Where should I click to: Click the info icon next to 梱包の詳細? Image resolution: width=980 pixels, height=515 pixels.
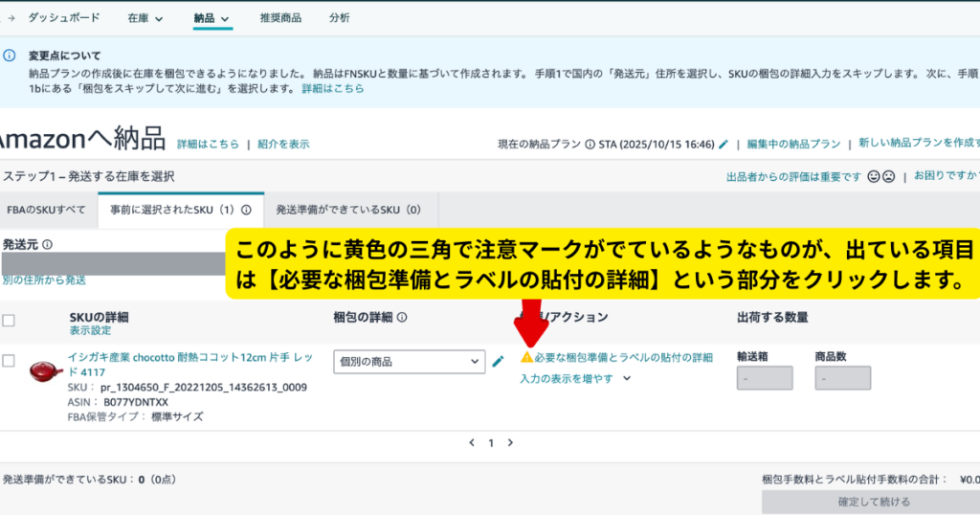[x=402, y=318]
